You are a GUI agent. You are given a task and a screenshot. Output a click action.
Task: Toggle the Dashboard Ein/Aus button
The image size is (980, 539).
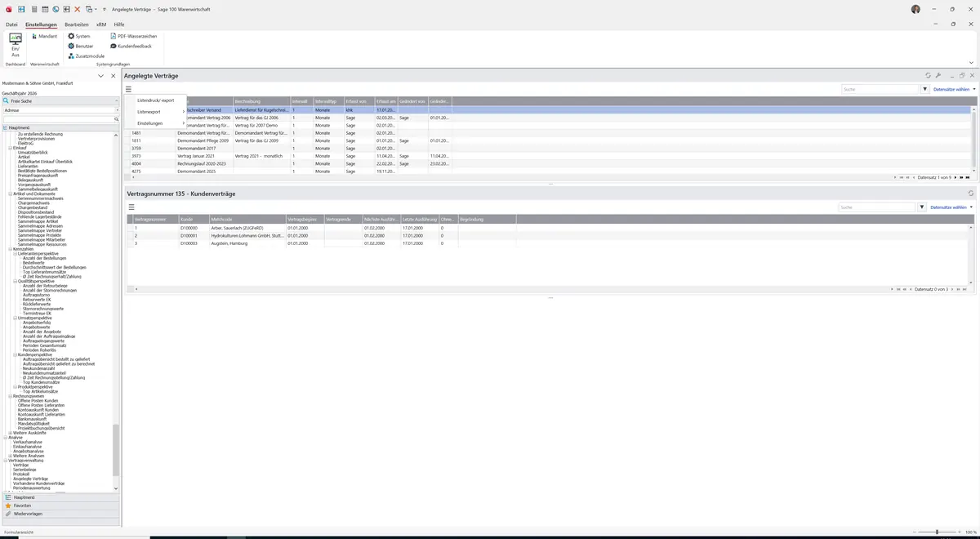point(16,44)
